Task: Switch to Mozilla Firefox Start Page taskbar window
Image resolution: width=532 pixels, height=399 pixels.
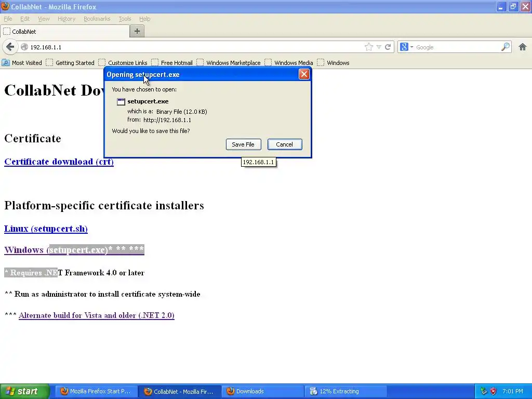Action: point(96,391)
